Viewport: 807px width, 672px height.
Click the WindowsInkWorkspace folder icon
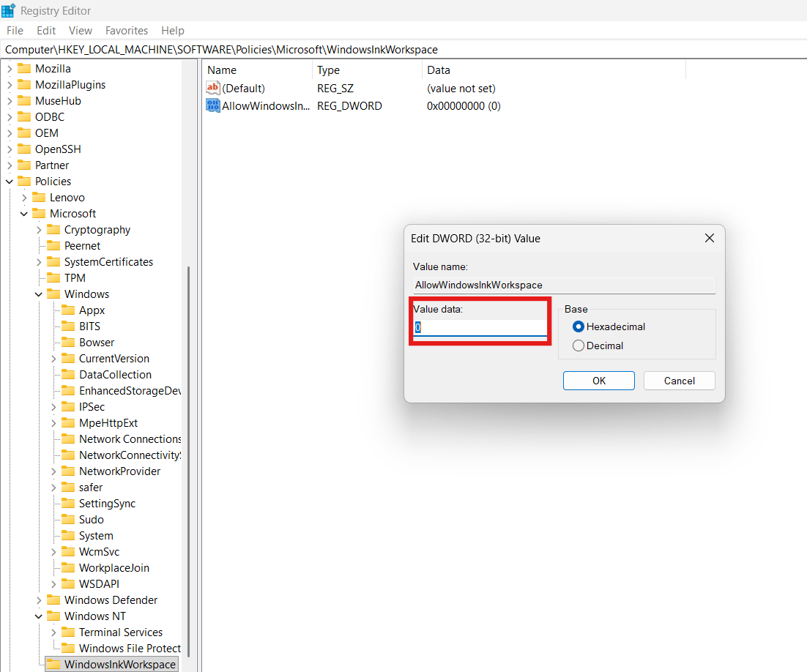[55, 664]
